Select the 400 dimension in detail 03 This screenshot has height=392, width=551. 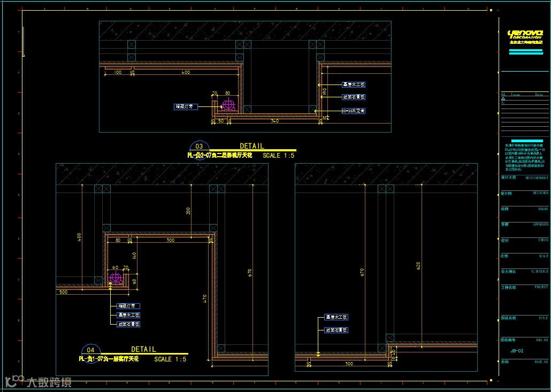pos(186,72)
